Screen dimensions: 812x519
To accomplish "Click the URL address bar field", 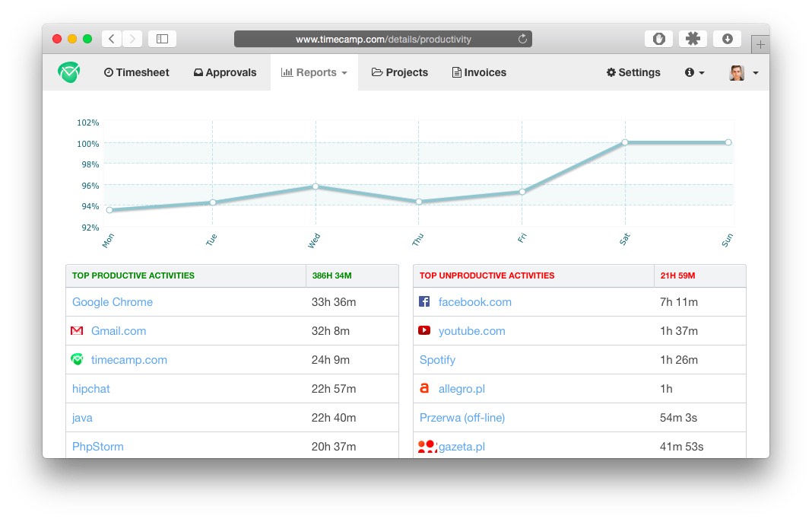I will tap(383, 39).
